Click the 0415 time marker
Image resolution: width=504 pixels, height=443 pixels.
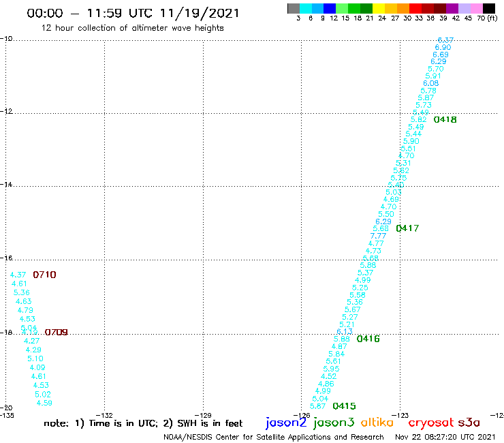point(344,406)
